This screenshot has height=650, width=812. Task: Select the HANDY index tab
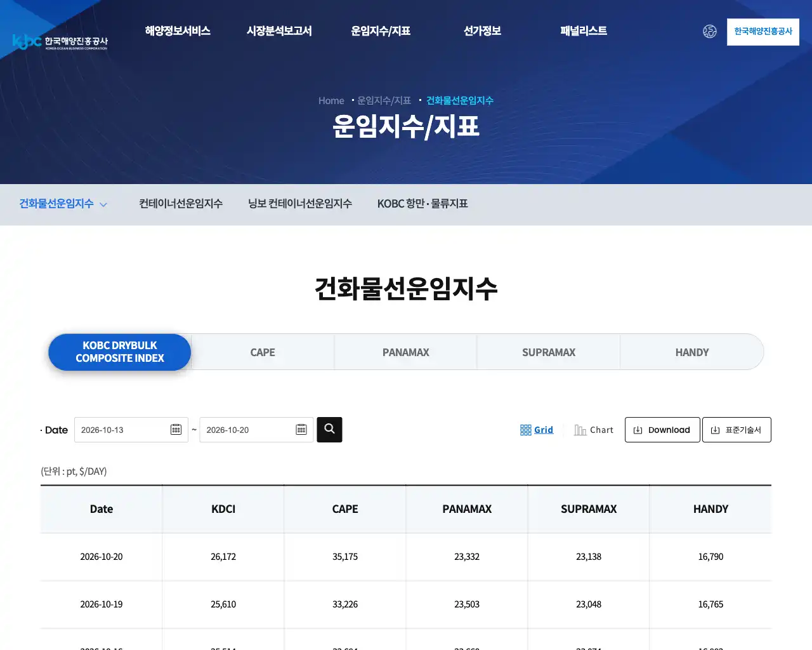(692, 352)
